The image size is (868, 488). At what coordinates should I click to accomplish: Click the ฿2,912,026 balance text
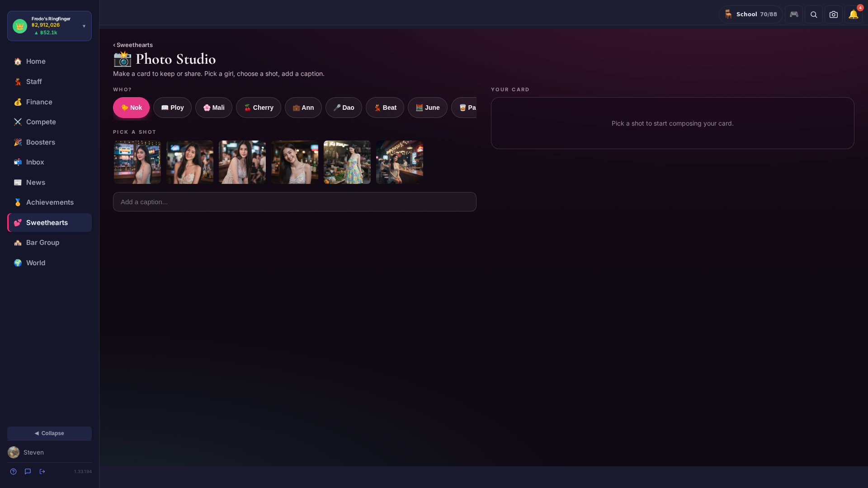click(x=46, y=25)
